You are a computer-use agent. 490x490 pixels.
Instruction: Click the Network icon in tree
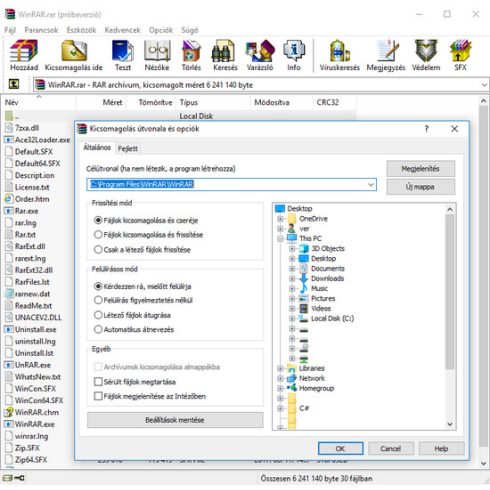(292, 378)
